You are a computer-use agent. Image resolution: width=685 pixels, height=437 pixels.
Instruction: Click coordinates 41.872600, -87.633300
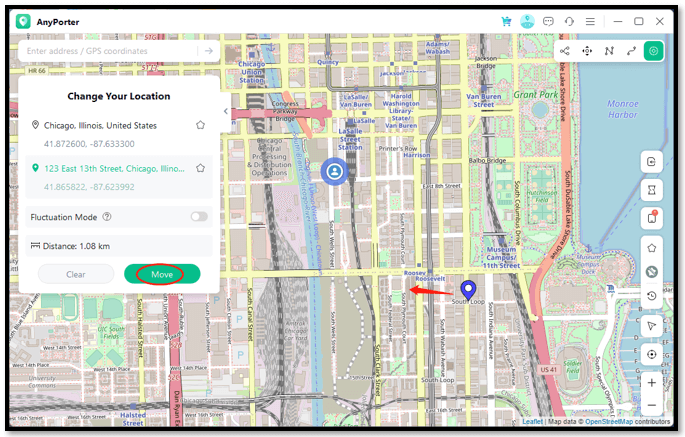(89, 144)
